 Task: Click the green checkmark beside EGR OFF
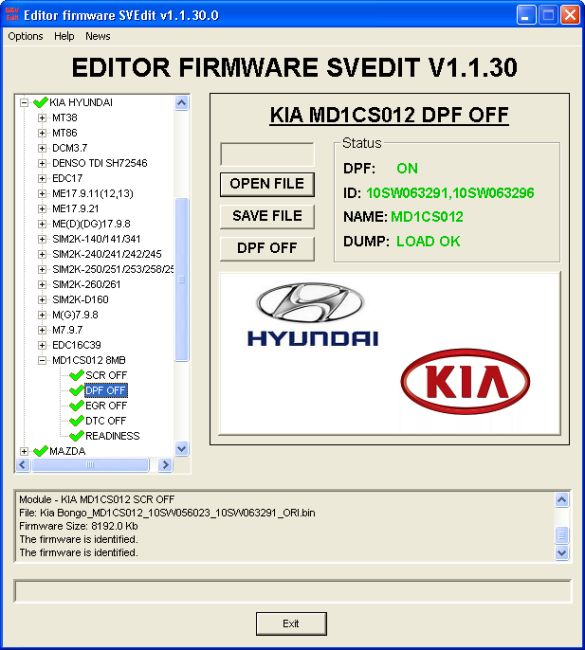tap(77, 405)
